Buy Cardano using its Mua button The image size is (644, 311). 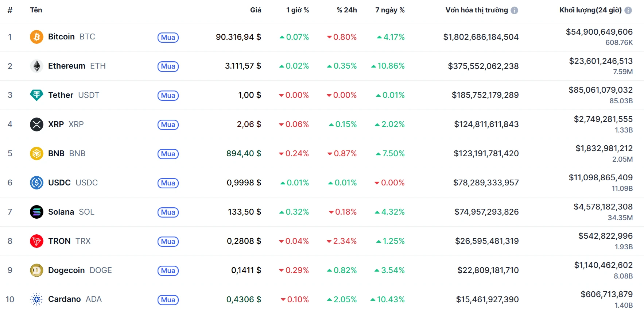click(168, 300)
